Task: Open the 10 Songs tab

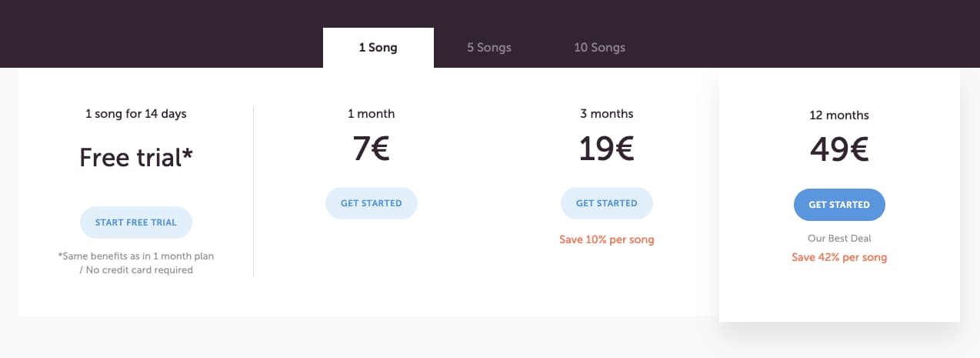Action: 600,48
